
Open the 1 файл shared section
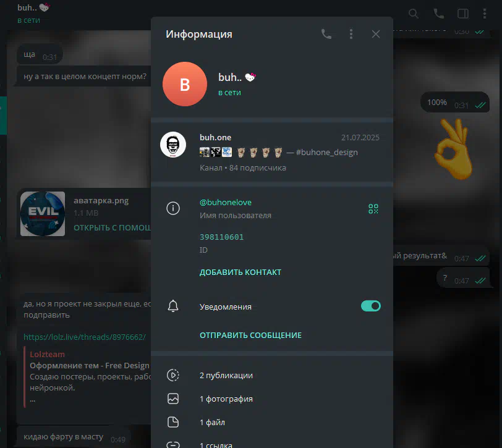click(x=212, y=422)
